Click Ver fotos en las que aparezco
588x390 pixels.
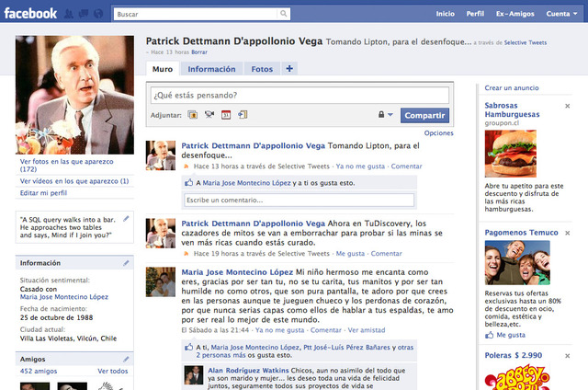click(x=66, y=166)
